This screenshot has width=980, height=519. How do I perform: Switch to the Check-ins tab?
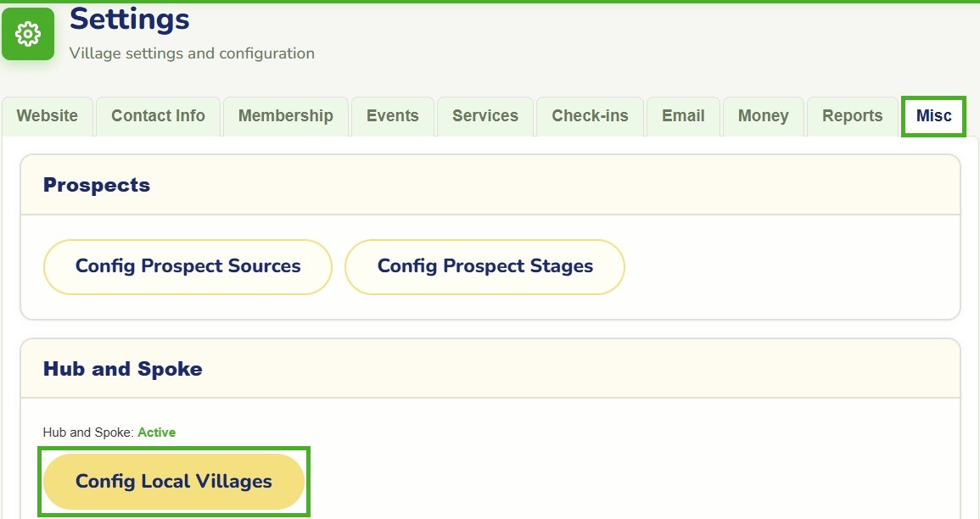(x=590, y=116)
